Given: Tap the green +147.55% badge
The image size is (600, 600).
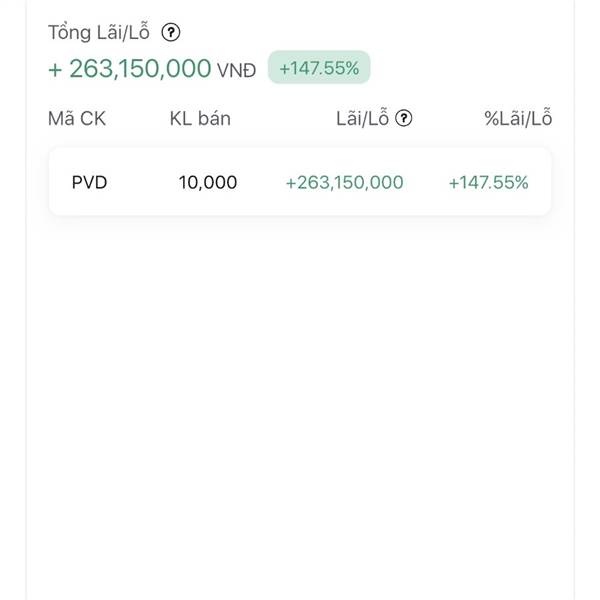Looking at the screenshot, I should (319, 68).
